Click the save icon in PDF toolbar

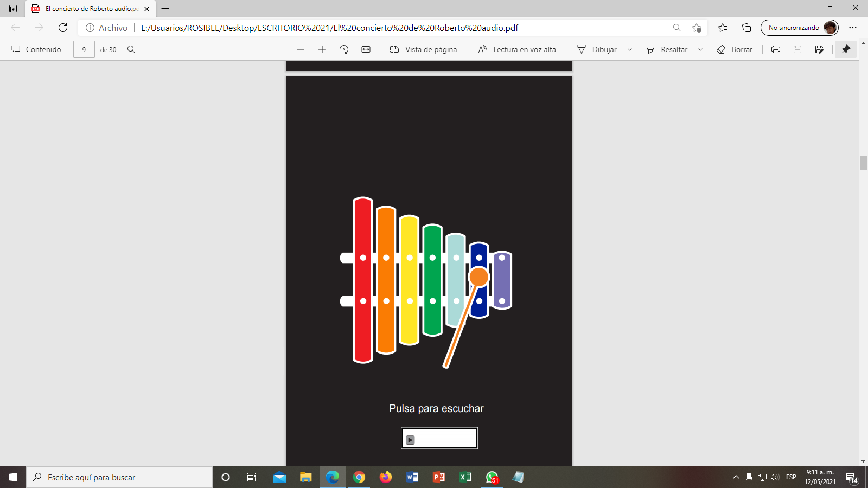tap(797, 49)
